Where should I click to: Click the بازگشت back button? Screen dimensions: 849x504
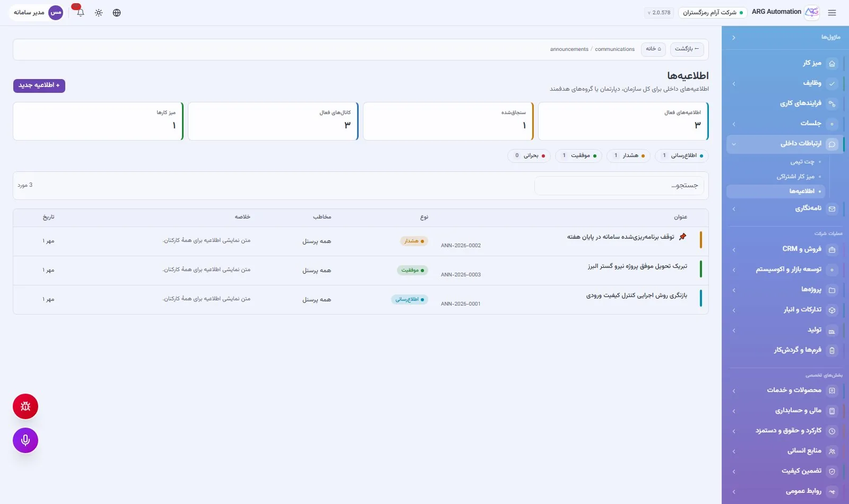click(x=687, y=49)
